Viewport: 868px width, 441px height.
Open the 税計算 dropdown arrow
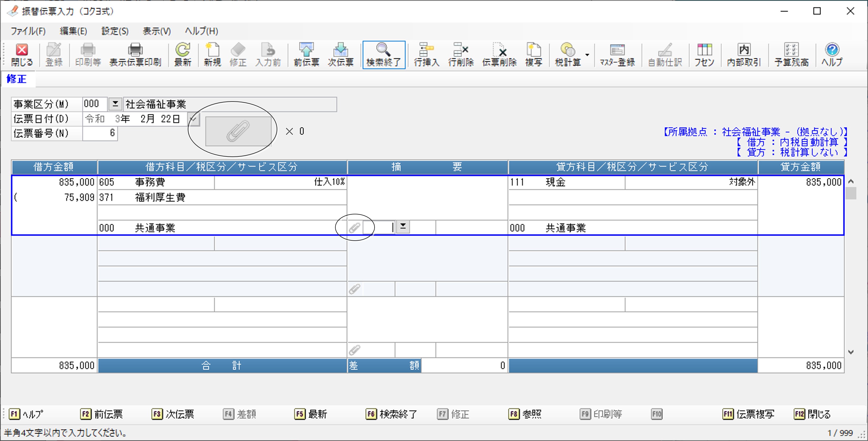coord(587,55)
